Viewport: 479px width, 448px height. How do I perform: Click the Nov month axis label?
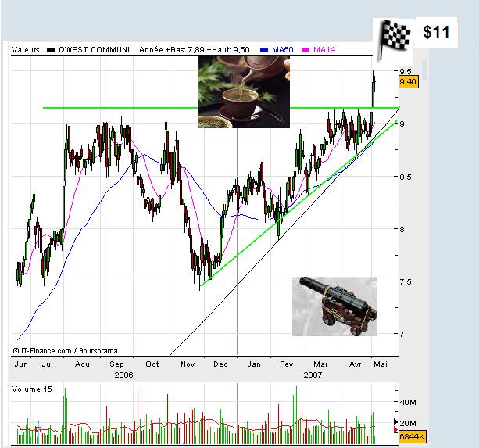(188, 364)
